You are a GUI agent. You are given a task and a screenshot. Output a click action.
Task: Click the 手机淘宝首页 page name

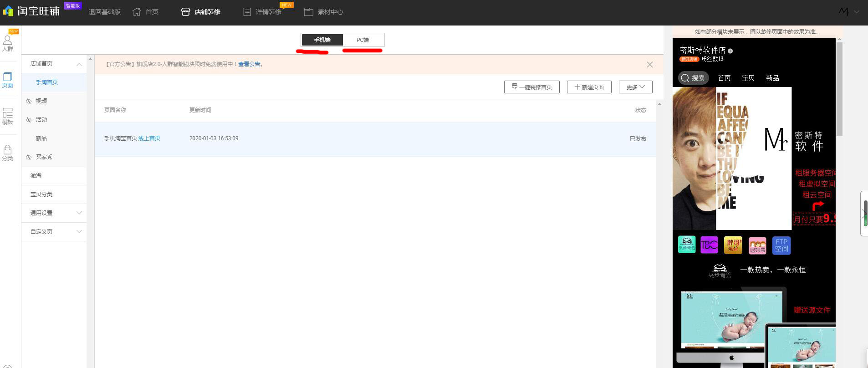[121, 138]
